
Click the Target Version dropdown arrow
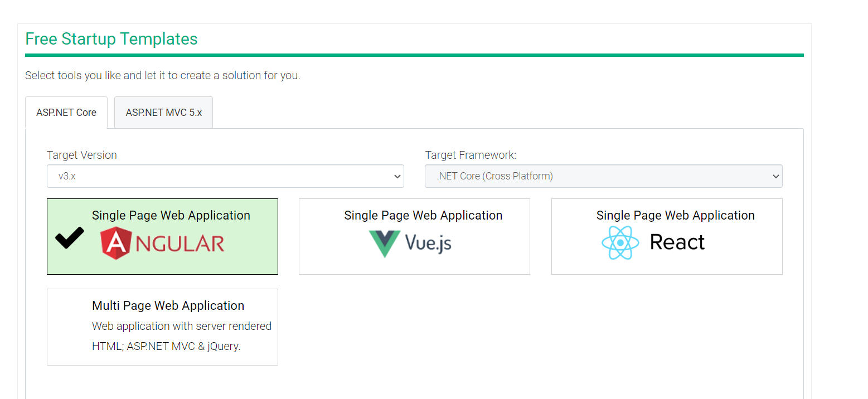click(x=397, y=177)
